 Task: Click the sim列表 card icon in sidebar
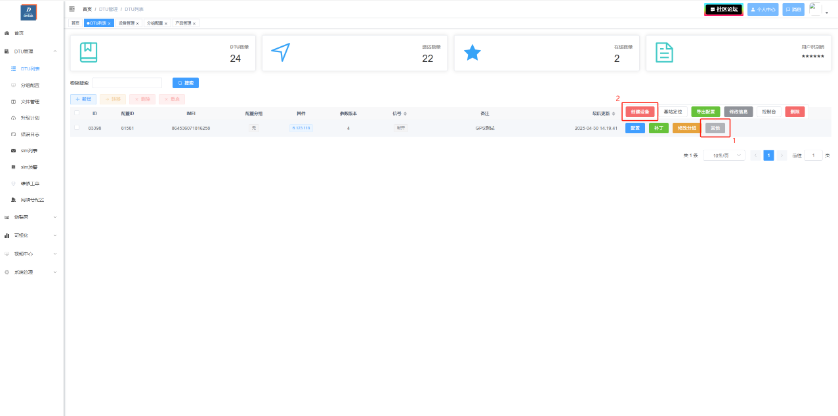13,151
